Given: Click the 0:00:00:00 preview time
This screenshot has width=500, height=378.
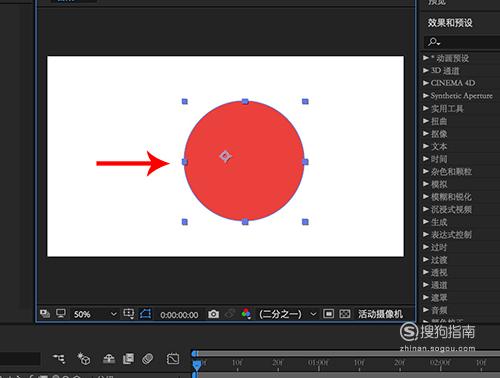Looking at the screenshot, I should click(179, 315).
